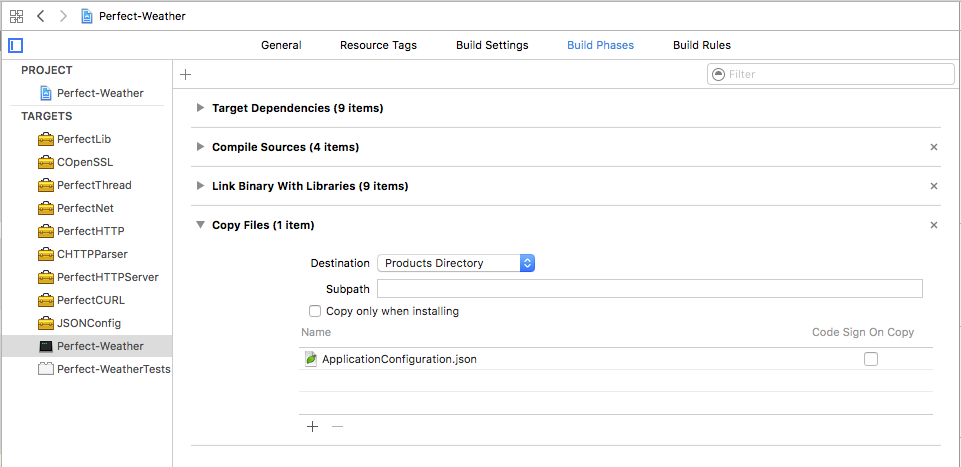
Task: Click the JSONConfig toolbox icon
Action: pos(46,323)
